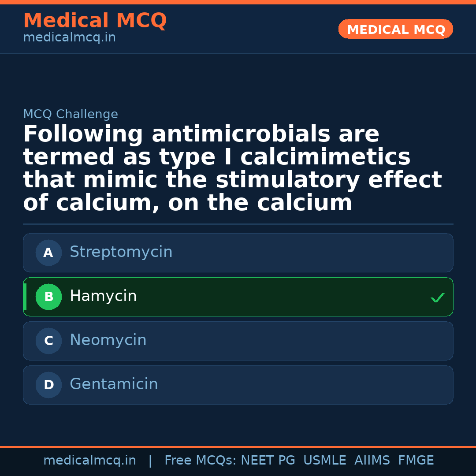Image resolution: width=476 pixels, height=476 pixels.
Task: Click the USMLE footer text
Action: click(324, 461)
